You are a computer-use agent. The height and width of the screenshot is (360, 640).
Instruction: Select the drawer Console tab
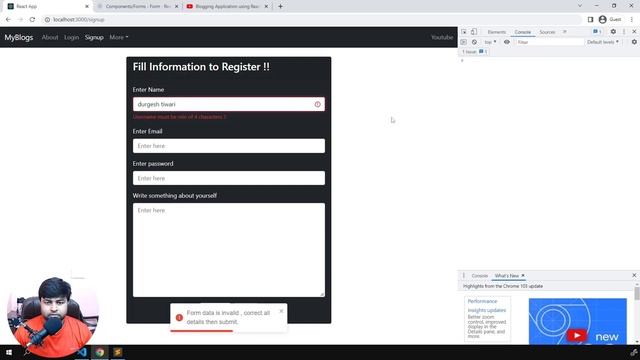coord(480,276)
